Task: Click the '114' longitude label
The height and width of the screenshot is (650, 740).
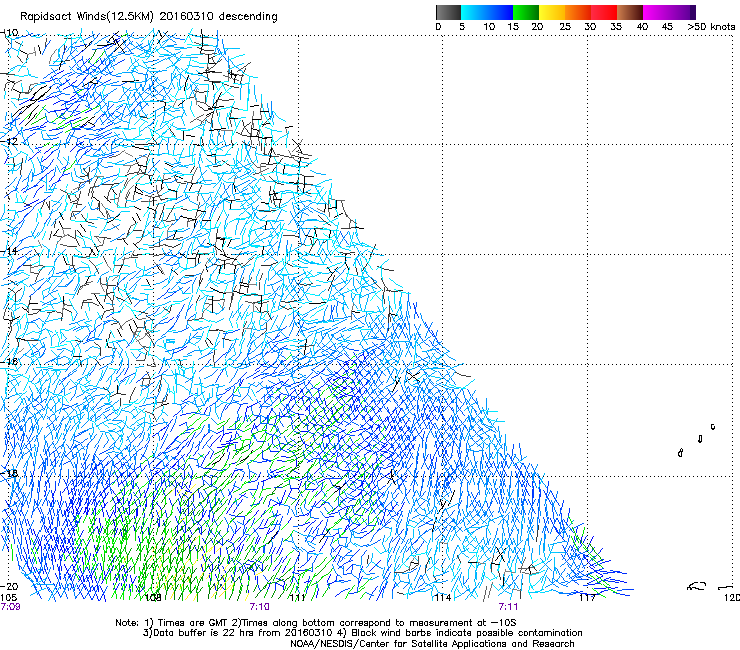Action: point(442,598)
